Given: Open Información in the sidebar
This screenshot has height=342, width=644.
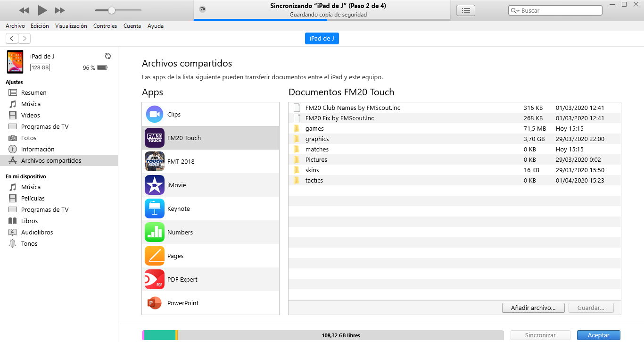Looking at the screenshot, I should pos(59,149).
